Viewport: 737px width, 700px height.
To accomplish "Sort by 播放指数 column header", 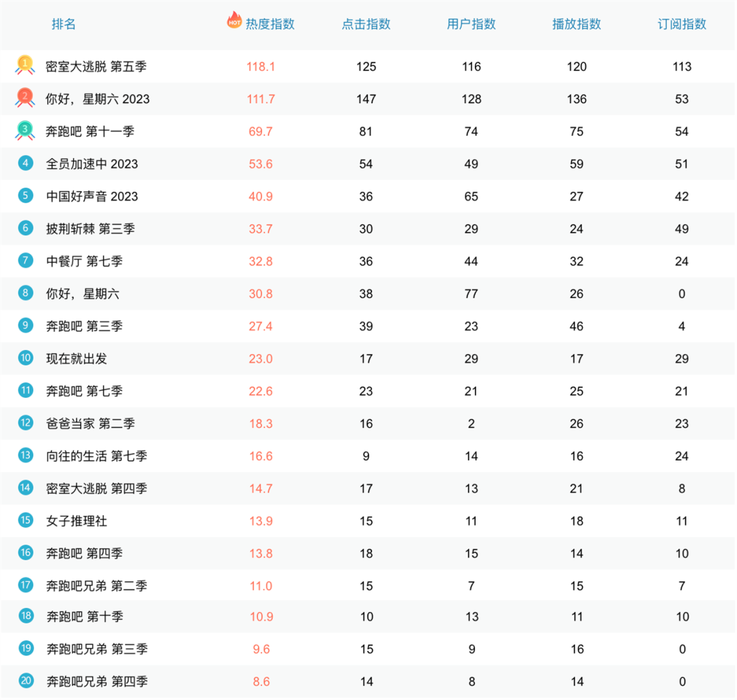I will [577, 24].
